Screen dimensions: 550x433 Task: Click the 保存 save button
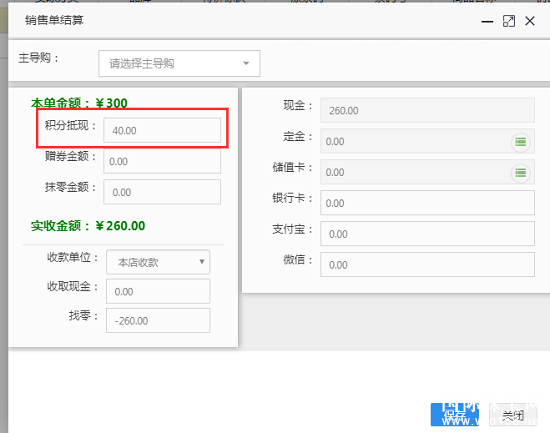click(x=455, y=415)
